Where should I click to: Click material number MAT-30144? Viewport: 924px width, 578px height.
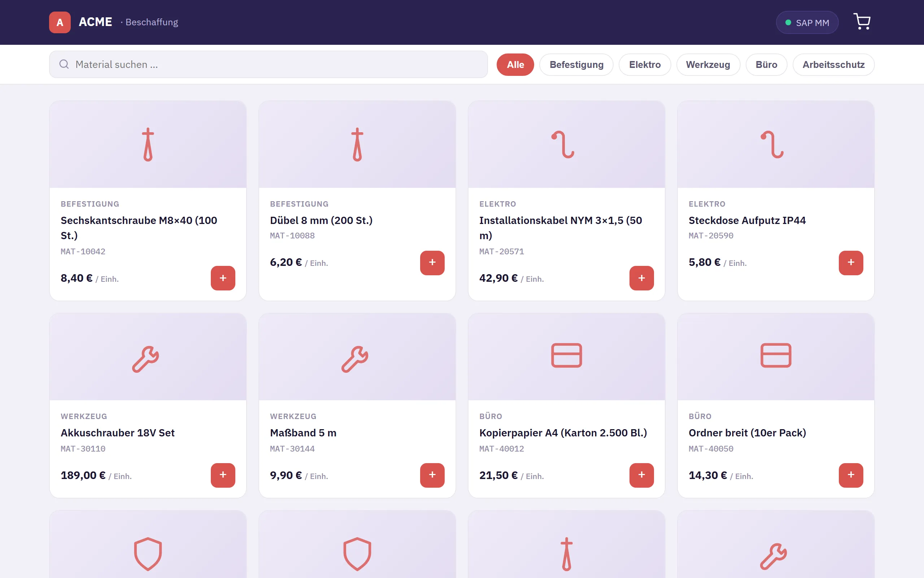(292, 449)
